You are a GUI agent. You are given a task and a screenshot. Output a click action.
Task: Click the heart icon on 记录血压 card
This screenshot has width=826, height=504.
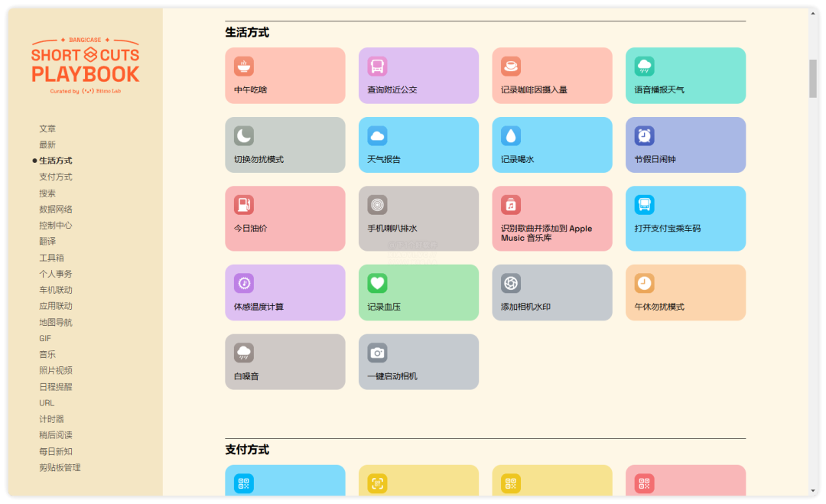pos(377,284)
